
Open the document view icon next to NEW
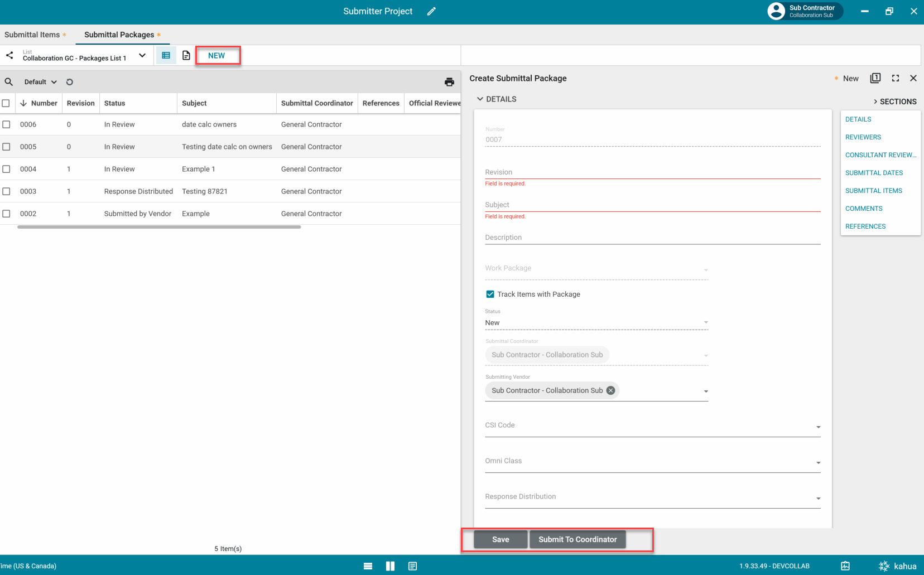(x=186, y=55)
